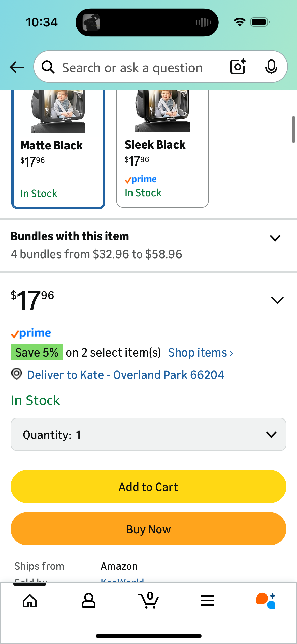Open the account profile tab
Viewport: 297px width, 644px height.
(x=89, y=601)
